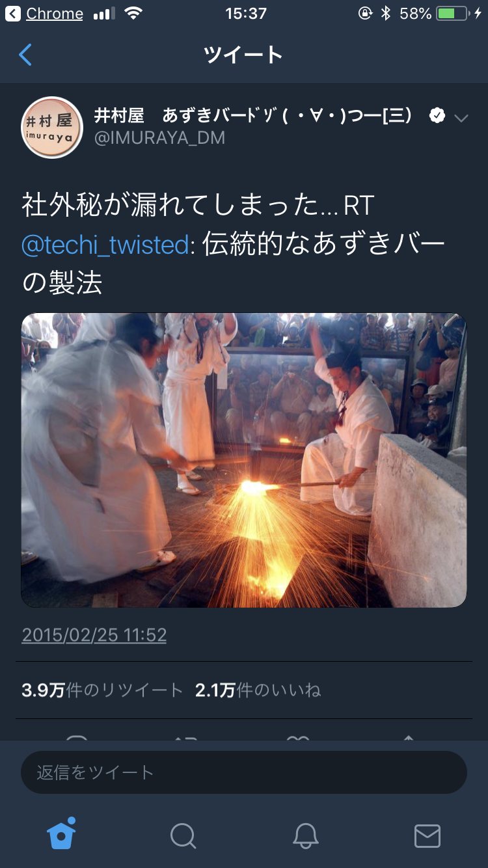Open the Messages envelope tab

click(427, 835)
